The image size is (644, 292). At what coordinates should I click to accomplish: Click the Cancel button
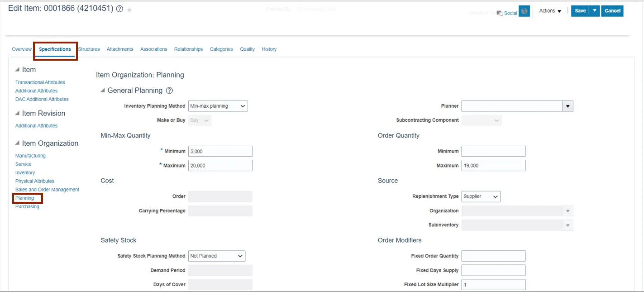tap(612, 11)
